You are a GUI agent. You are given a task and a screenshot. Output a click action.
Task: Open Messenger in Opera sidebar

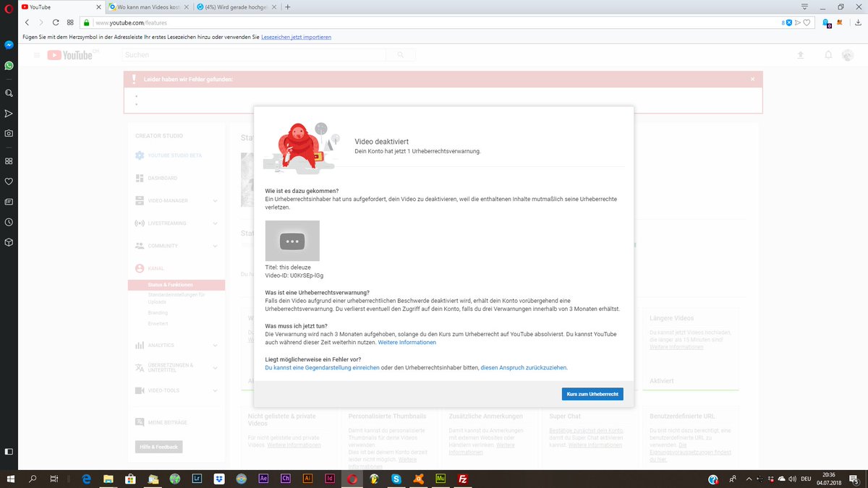pos(9,45)
